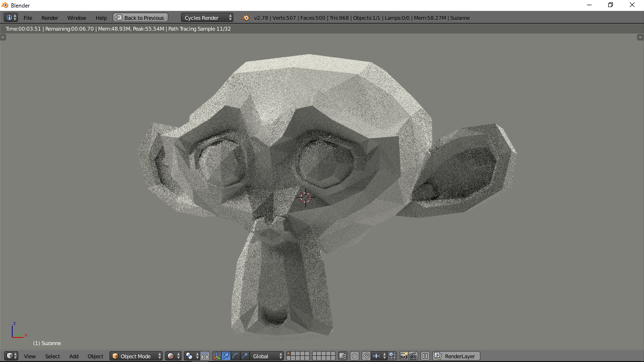
Task: Click the OpenGL render animation clapper icon
Action: click(413, 356)
